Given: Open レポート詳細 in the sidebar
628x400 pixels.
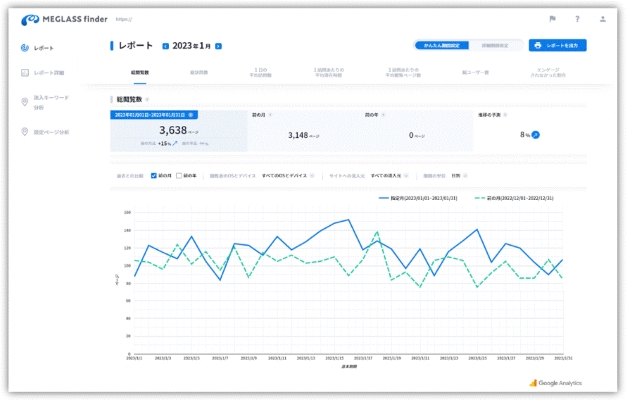Looking at the screenshot, I should click(42, 73).
